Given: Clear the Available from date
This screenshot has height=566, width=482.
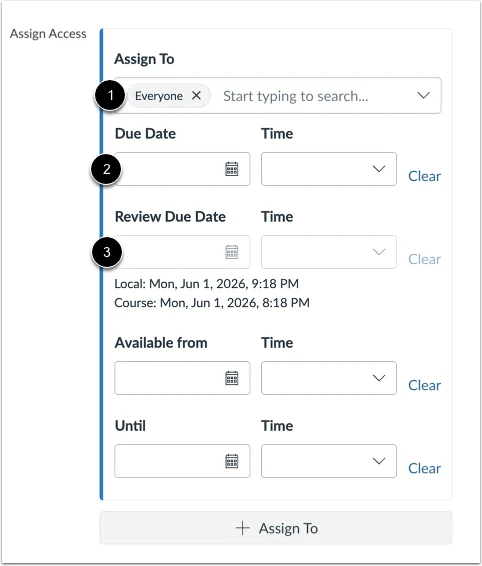Looking at the screenshot, I should pyautogui.click(x=424, y=385).
